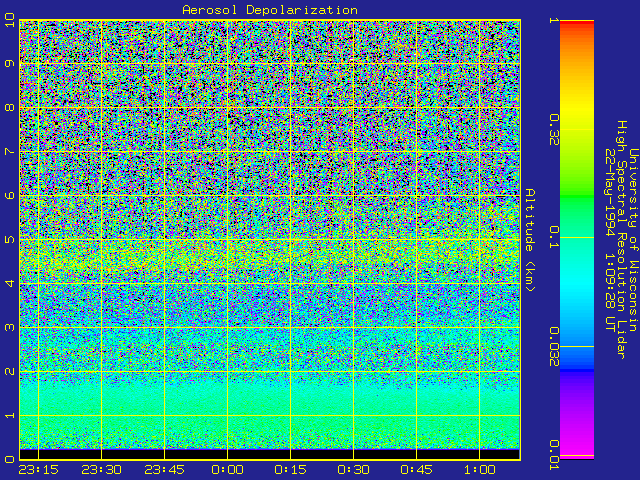The width and height of the screenshot is (640, 480).
Task: Click altitude axis label 2
Action: point(9,371)
